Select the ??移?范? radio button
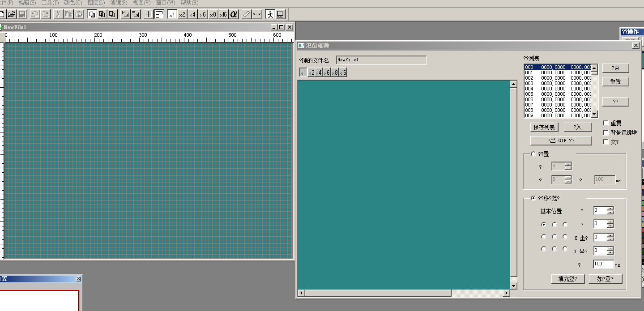644x311 pixels. pos(533,198)
